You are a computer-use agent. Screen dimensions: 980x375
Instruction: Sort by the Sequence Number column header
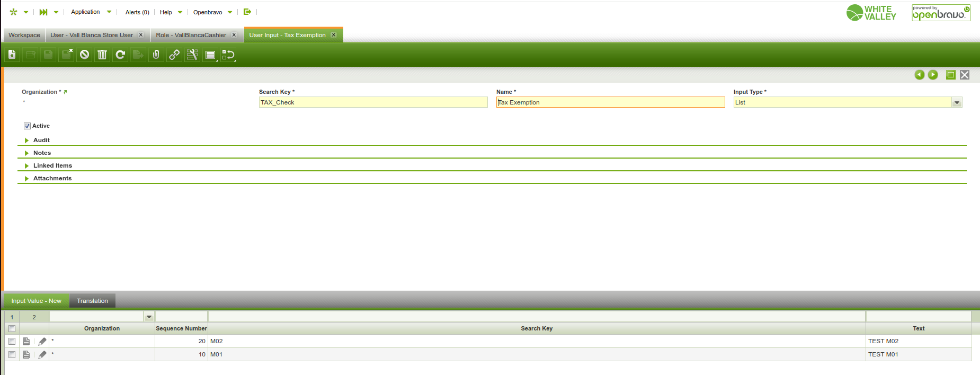181,328
